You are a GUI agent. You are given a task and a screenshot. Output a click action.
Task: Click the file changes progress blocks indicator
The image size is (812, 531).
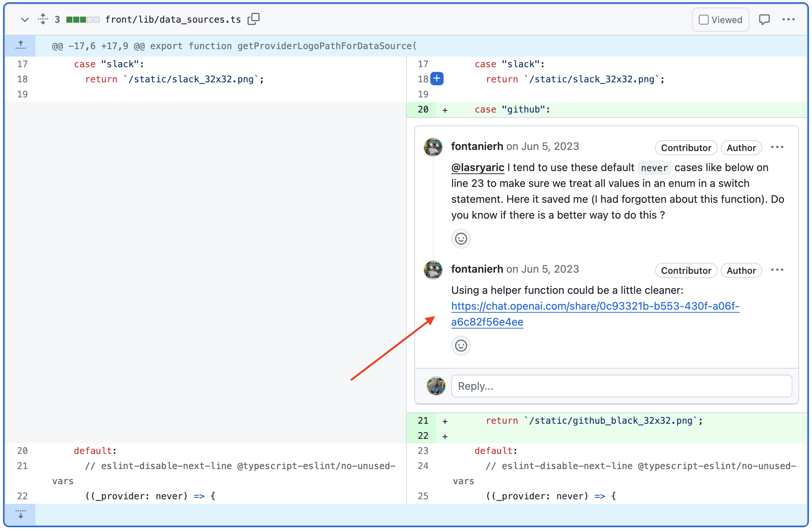click(82, 19)
